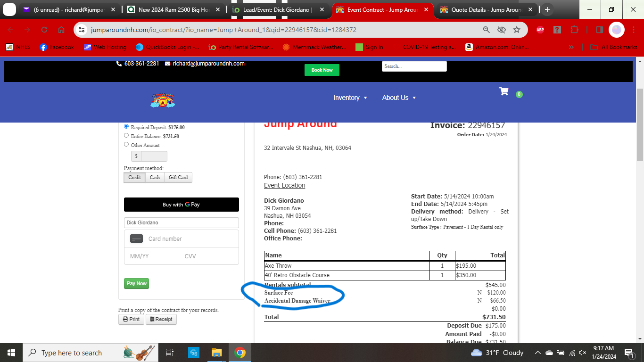Click the browser zoom magnifier icon
Image resolution: width=644 pixels, height=362 pixels.
(487, 30)
